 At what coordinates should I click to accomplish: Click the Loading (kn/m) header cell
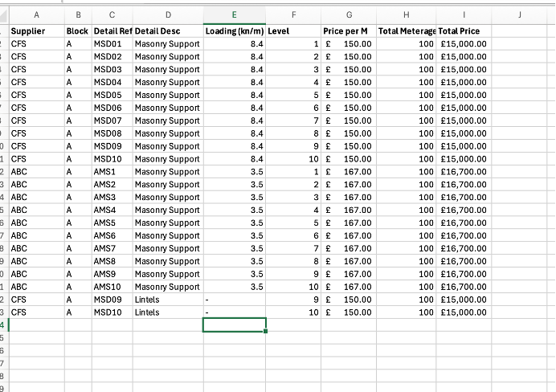[x=235, y=31]
